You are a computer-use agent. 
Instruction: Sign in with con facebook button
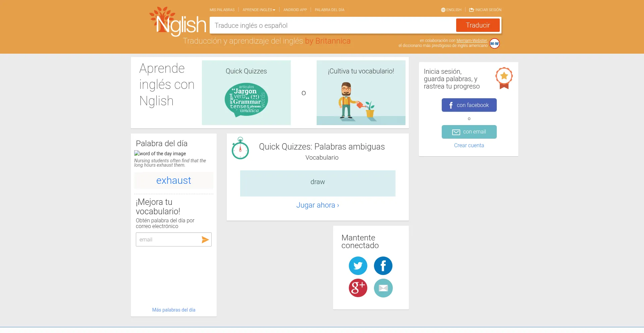pos(469,105)
